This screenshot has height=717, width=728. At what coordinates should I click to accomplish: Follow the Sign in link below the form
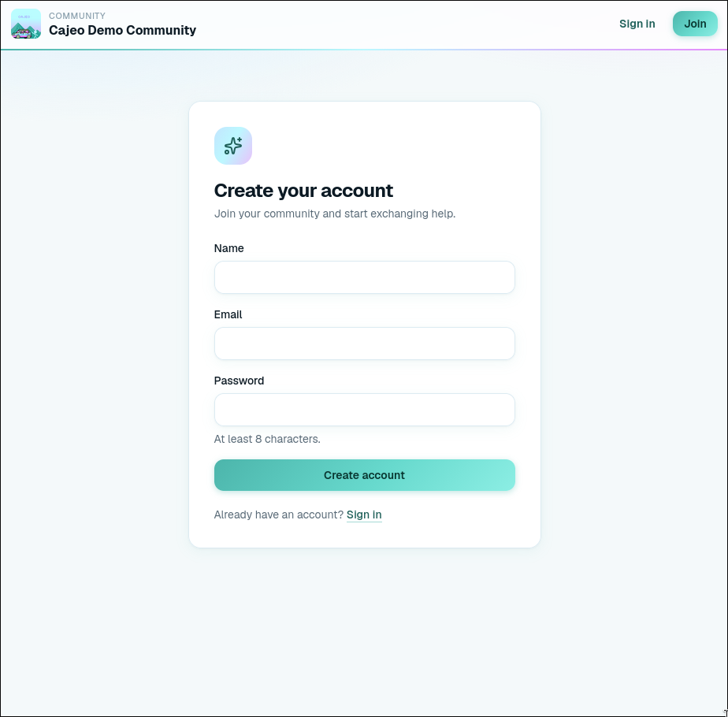tap(364, 515)
